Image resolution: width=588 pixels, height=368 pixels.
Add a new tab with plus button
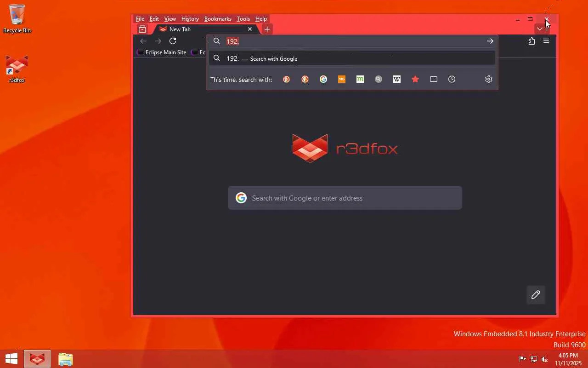267,29
